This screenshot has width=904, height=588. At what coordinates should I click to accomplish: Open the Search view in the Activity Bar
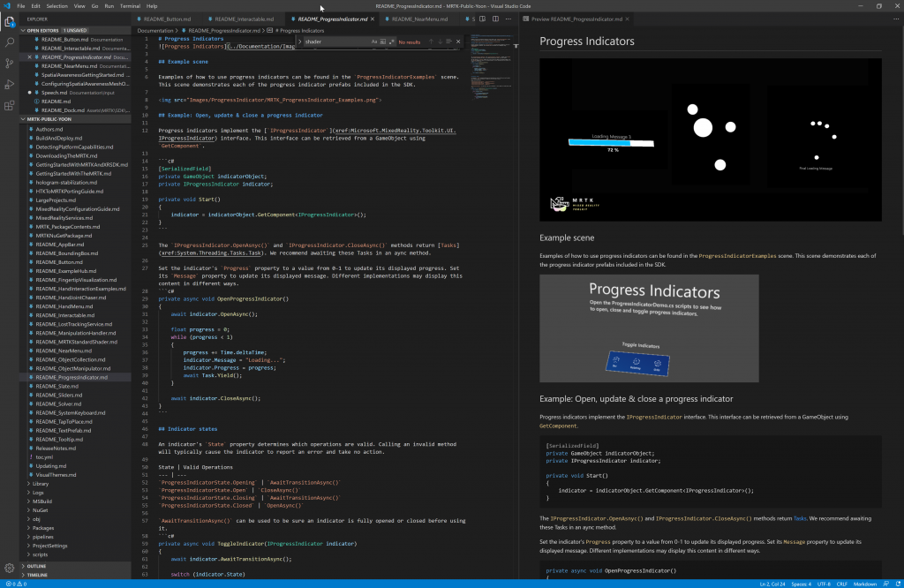pyautogui.click(x=10, y=41)
